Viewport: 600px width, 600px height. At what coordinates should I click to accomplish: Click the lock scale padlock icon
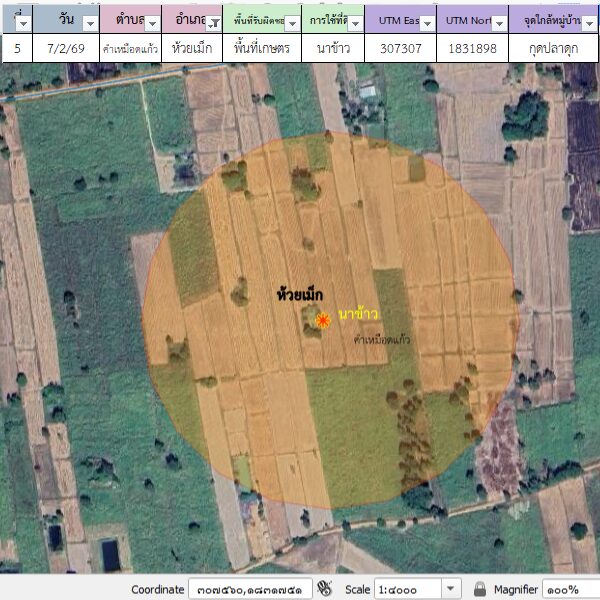click(480, 589)
